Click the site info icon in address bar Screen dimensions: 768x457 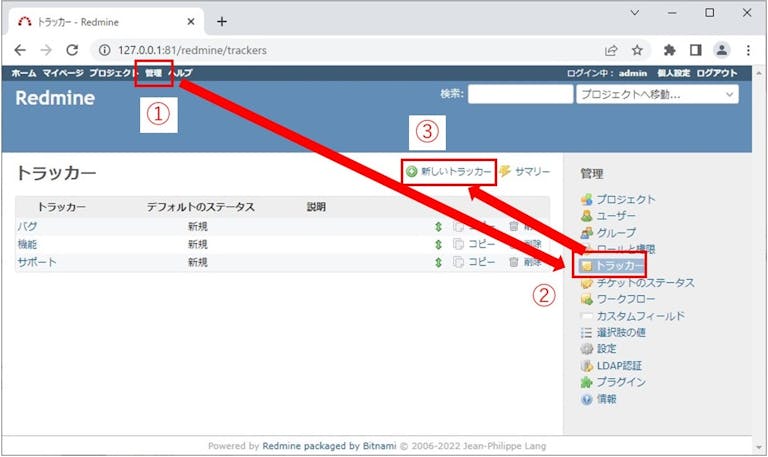click(x=104, y=50)
